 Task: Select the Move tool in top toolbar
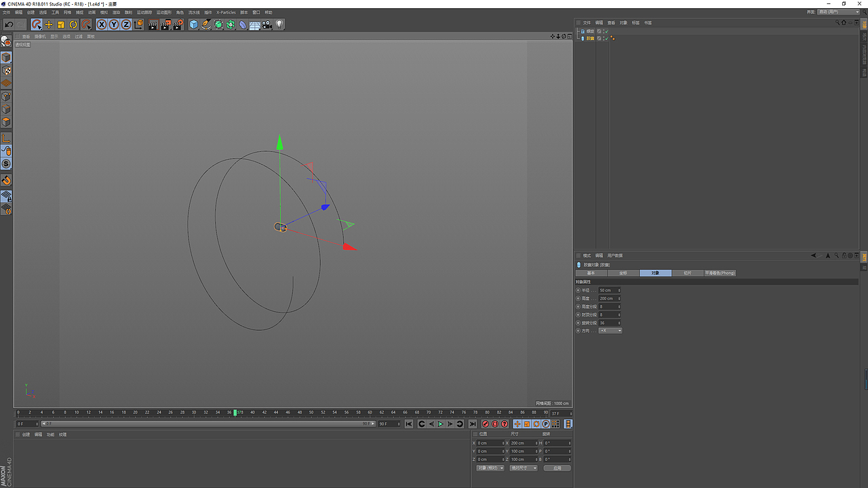tap(49, 24)
